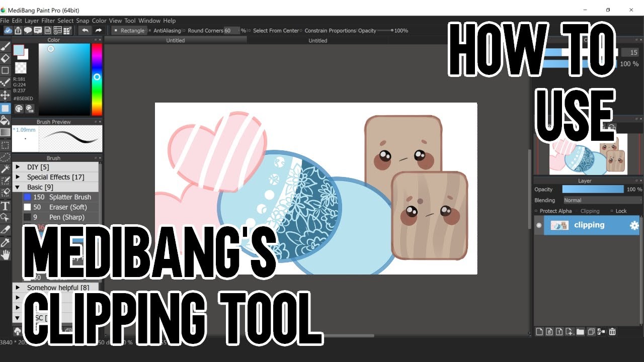
Task: Toggle Select From Center option
Action: [250, 31]
